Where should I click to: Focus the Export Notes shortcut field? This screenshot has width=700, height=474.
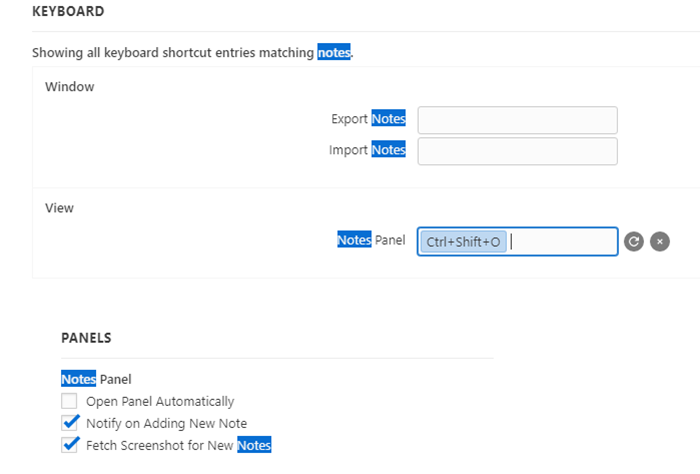click(x=517, y=120)
